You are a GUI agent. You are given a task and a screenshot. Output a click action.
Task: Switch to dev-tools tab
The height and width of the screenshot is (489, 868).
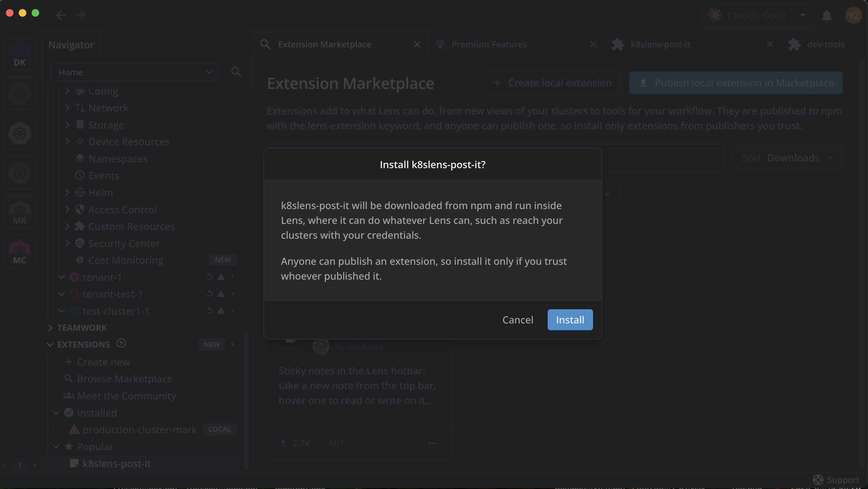(x=826, y=44)
